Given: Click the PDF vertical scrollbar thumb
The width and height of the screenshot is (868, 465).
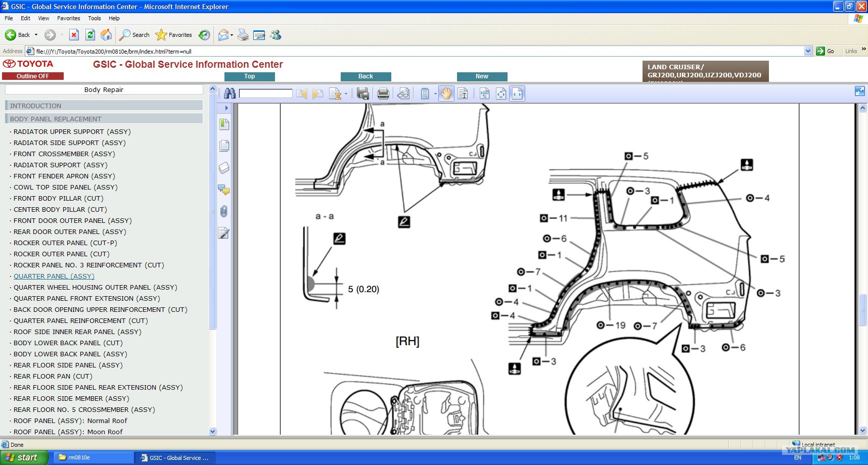Looking at the screenshot, I should 863,310.
